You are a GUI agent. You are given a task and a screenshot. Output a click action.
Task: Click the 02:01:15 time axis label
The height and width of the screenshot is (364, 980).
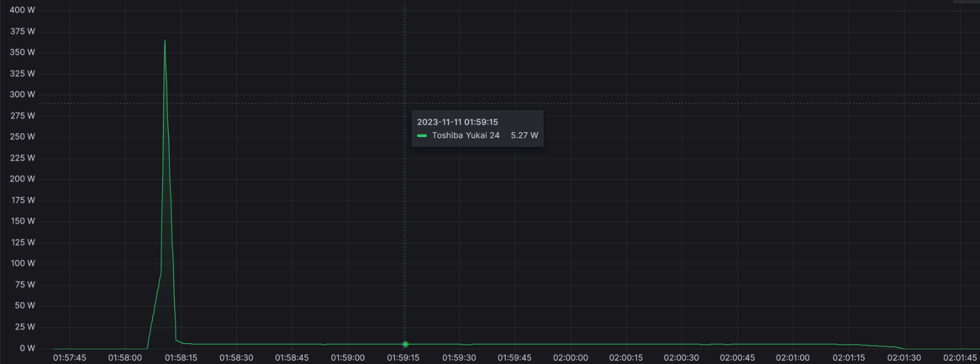click(848, 358)
